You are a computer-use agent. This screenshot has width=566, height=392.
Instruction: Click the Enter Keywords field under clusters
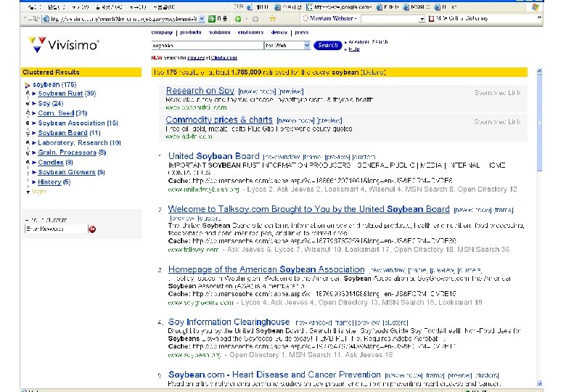(56, 229)
